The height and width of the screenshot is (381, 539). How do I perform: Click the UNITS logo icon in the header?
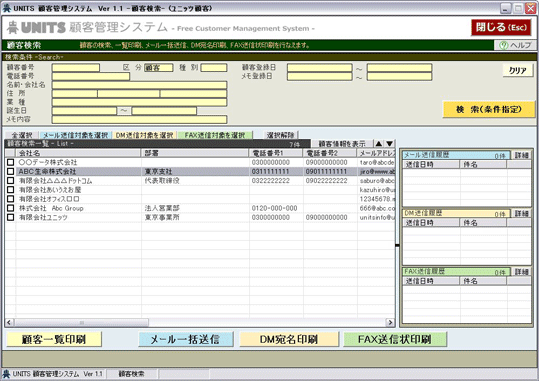click(13, 28)
